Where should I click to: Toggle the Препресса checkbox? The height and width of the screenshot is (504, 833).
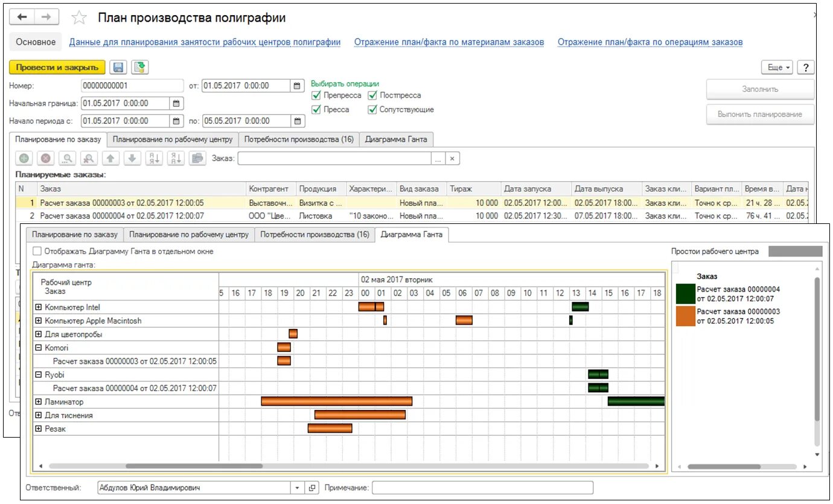coord(316,95)
